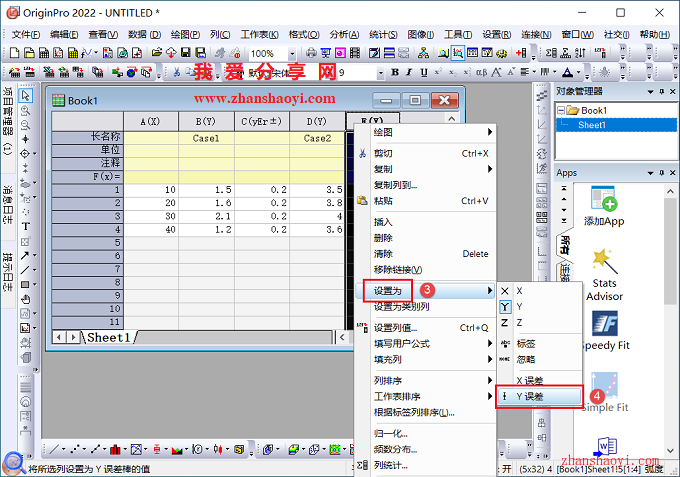
Task: Click the Statistics on Columns sigma icon
Action: click(551, 53)
